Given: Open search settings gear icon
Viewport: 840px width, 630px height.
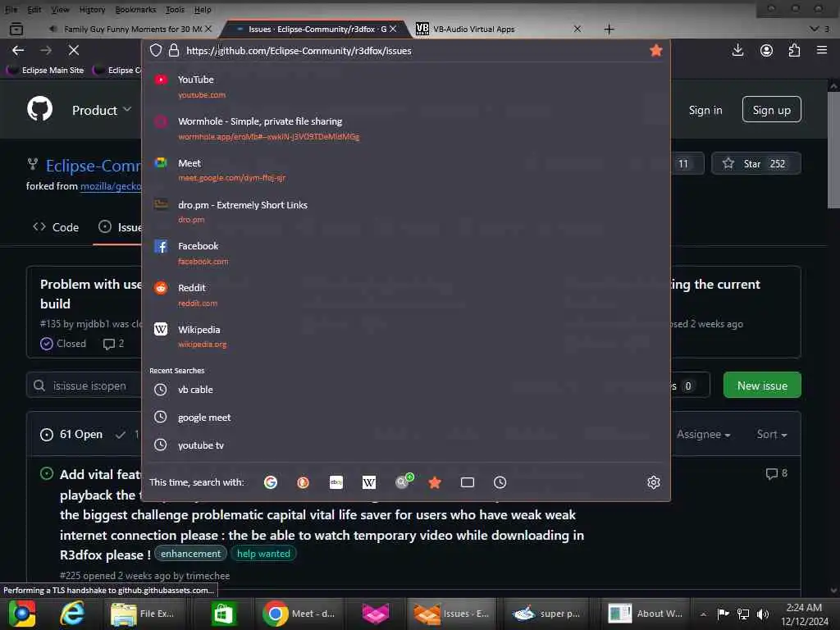Looking at the screenshot, I should (x=654, y=482).
